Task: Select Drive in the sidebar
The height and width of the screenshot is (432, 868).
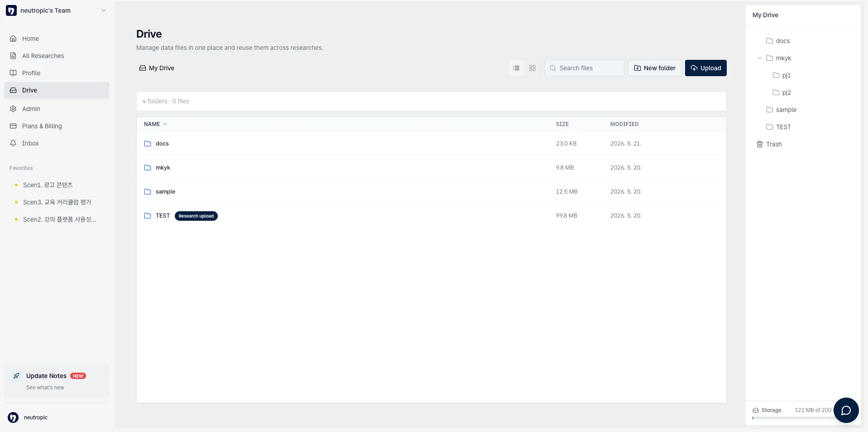Action: (x=57, y=90)
